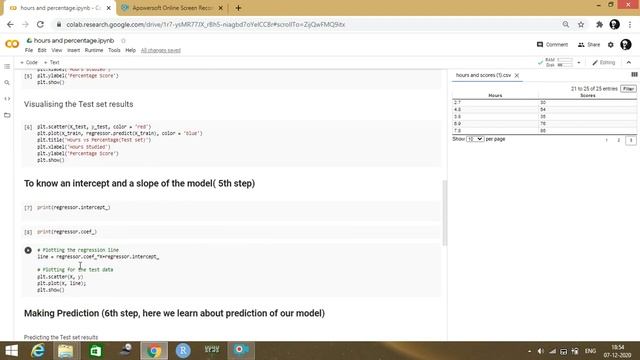Expand the RAM Disk resources dropdown

[x=578, y=63]
